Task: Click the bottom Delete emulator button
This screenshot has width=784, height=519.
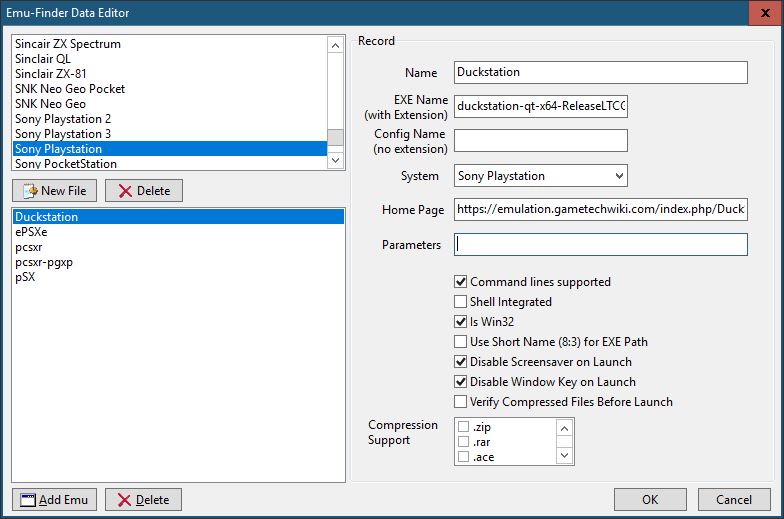Action: pyautogui.click(x=144, y=500)
